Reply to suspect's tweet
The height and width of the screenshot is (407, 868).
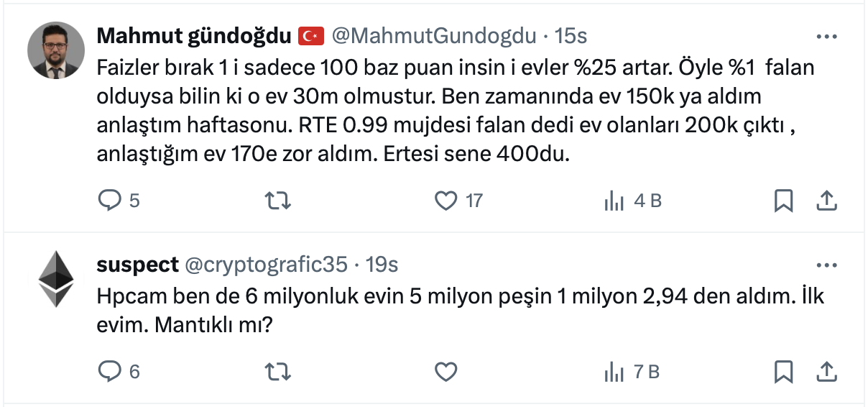110,371
